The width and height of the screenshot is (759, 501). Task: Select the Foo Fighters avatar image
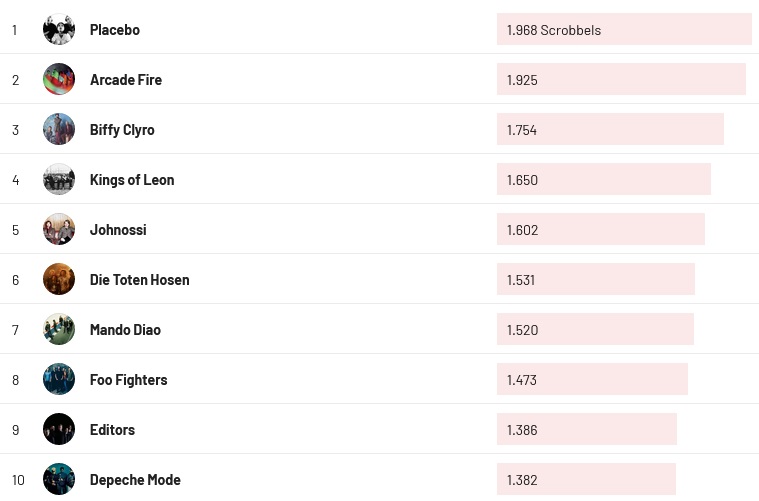tap(59, 379)
